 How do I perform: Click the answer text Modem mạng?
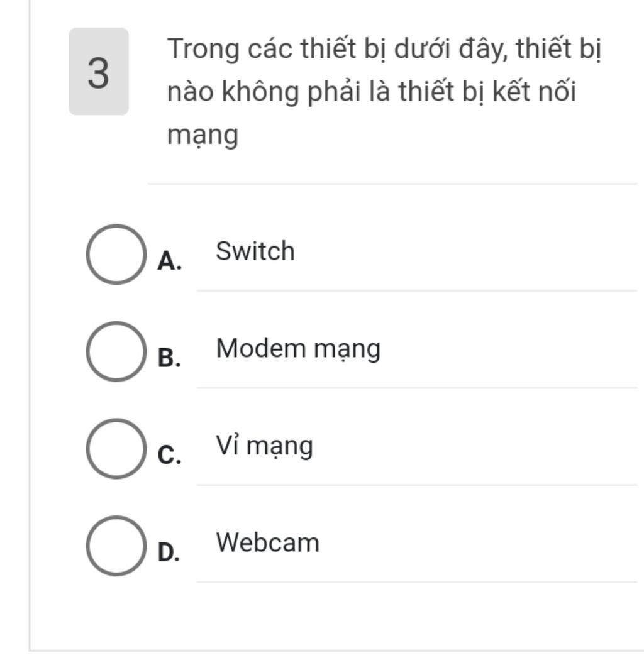point(298,349)
